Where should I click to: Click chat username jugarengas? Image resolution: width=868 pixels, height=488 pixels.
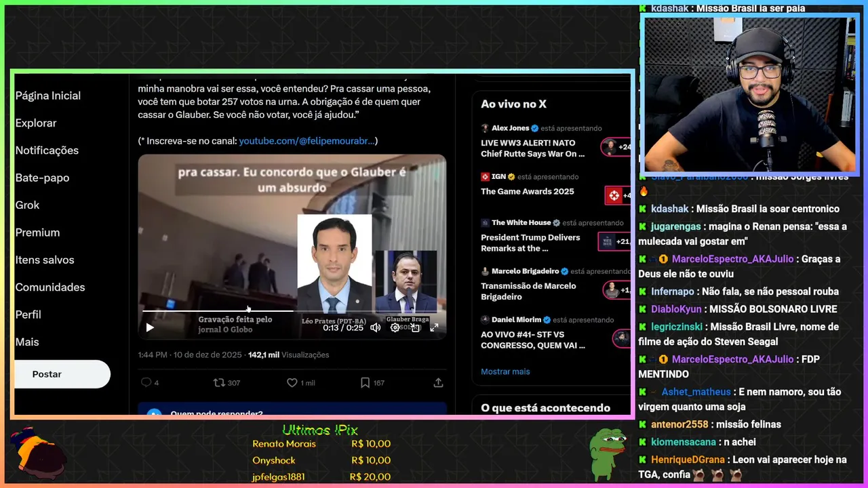(677, 226)
